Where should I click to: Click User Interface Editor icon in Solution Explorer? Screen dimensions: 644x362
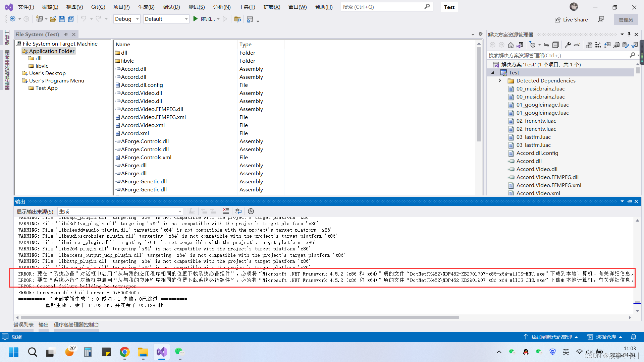(x=616, y=45)
